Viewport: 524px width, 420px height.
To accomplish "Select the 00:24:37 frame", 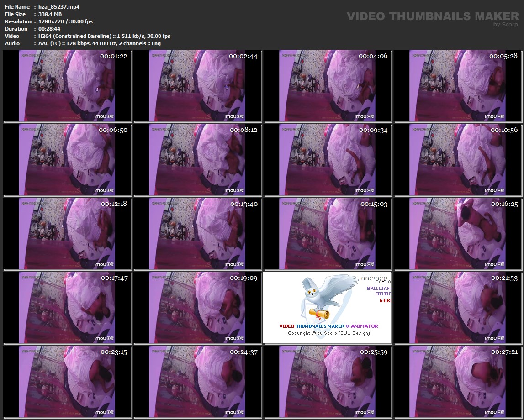I will 197,382.
